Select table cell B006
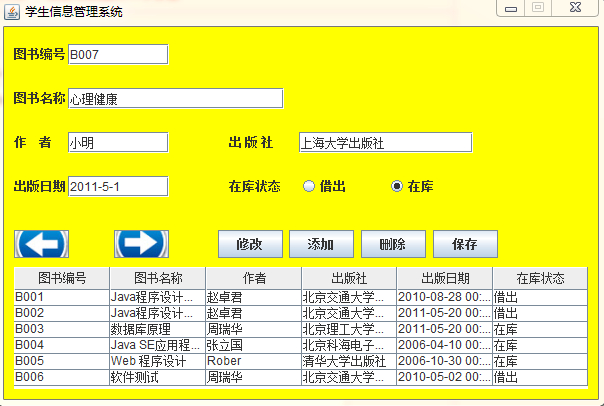Screen dimensions: 604x406 [62, 377]
